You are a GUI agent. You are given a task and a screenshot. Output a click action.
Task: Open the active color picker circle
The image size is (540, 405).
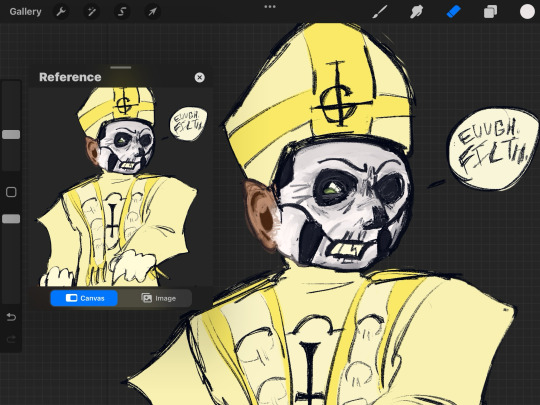coord(527,12)
